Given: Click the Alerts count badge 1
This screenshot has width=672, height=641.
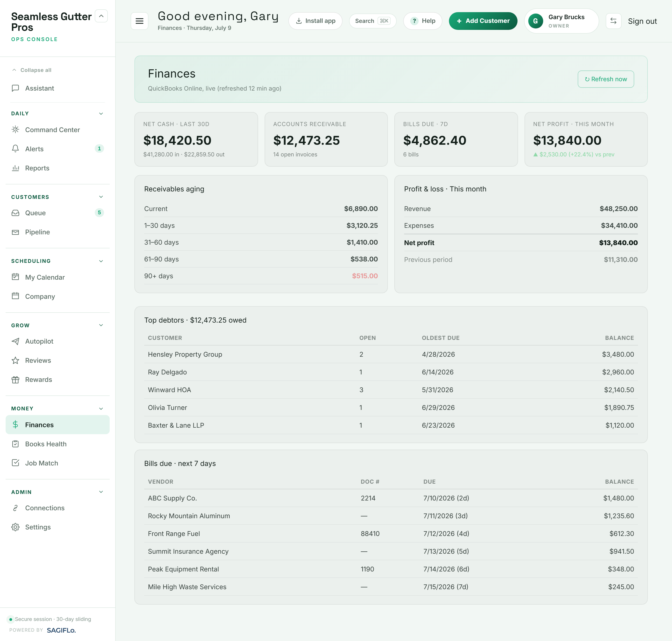Looking at the screenshot, I should pyautogui.click(x=99, y=149).
